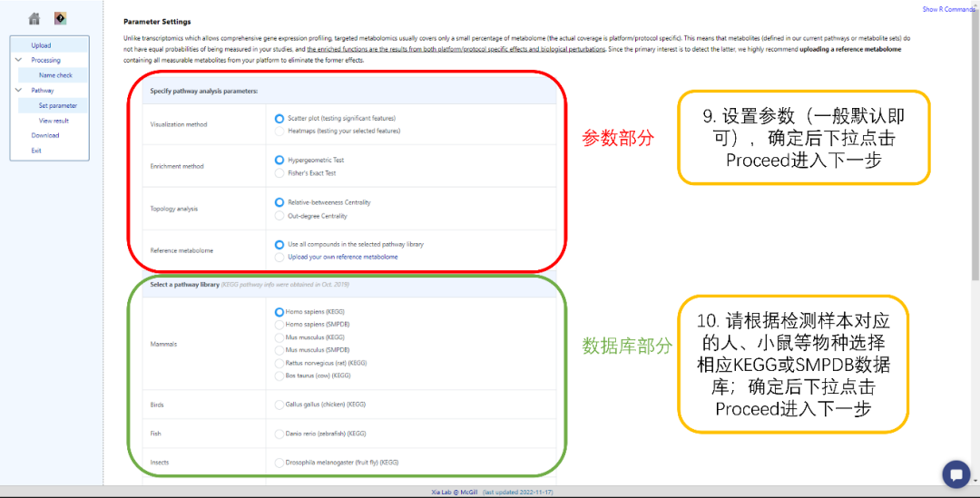Choose Hypergeometric Test enrichment method
The width and height of the screenshot is (980, 498).
click(x=279, y=160)
